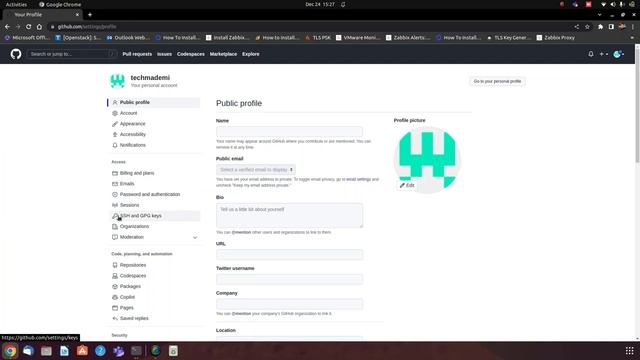Open a new browser tab
This screenshot has height=360, width=640.
[x=90, y=15]
